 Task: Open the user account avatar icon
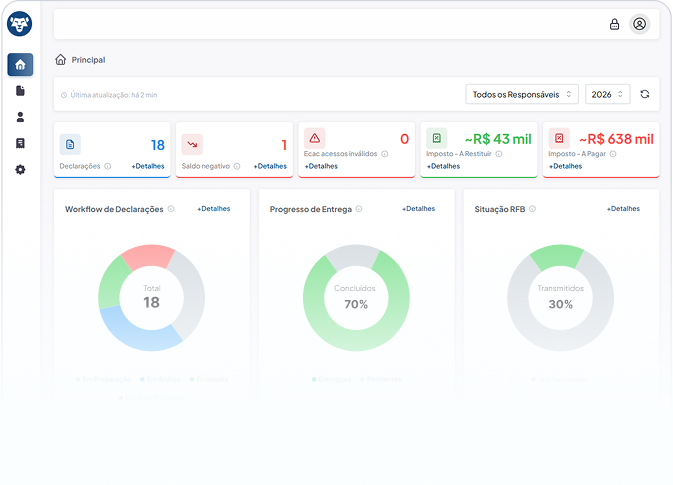click(640, 24)
